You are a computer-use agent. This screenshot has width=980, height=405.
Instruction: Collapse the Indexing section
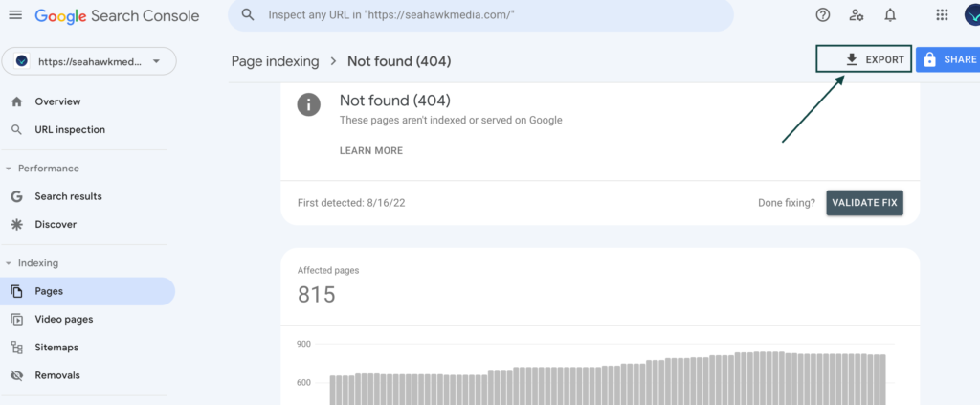coord(9,263)
